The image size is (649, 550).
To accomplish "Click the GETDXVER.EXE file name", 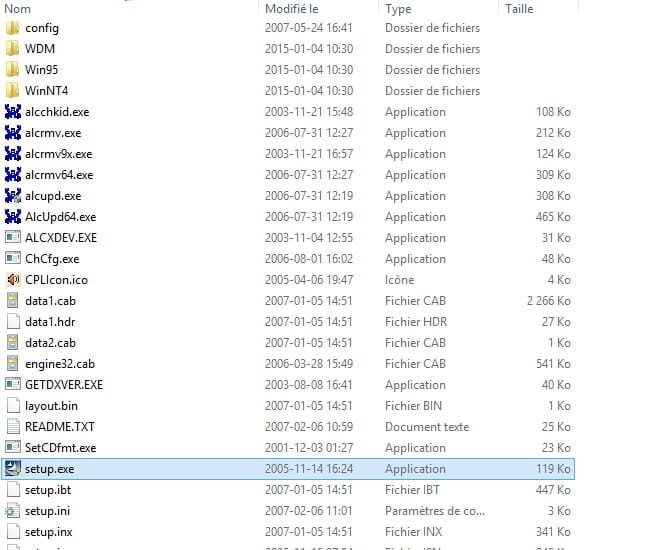I will (x=64, y=384).
